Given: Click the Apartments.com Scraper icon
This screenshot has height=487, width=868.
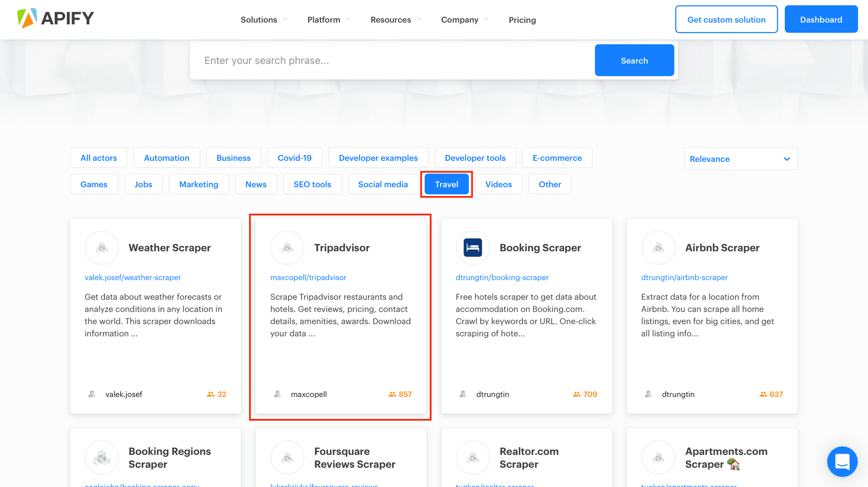Looking at the screenshot, I should click(658, 458).
